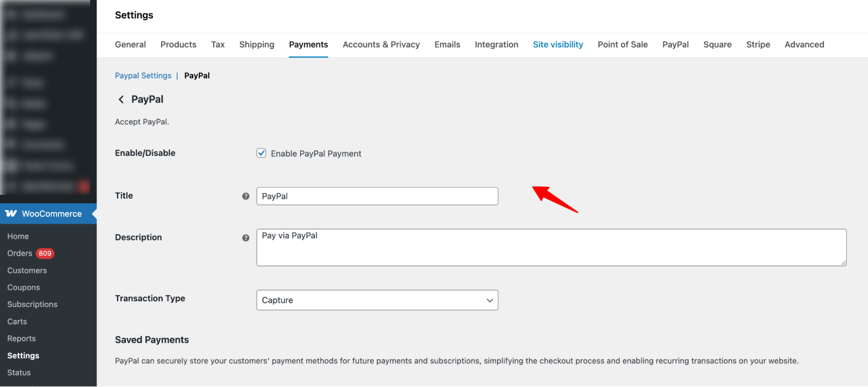Open the Orders count badge 809

pos(45,253)
